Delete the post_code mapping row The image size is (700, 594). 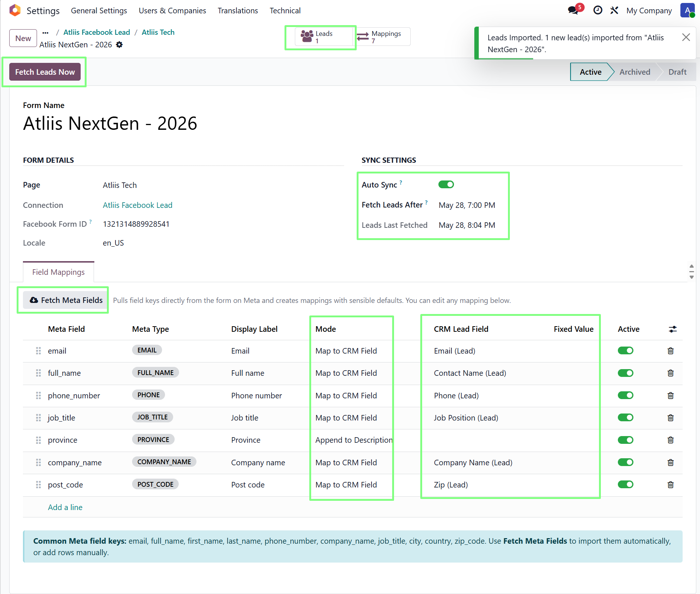(670, 485)
